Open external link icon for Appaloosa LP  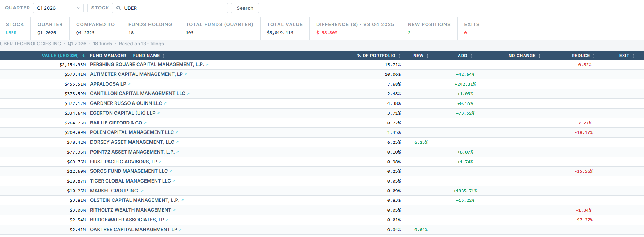129,84
